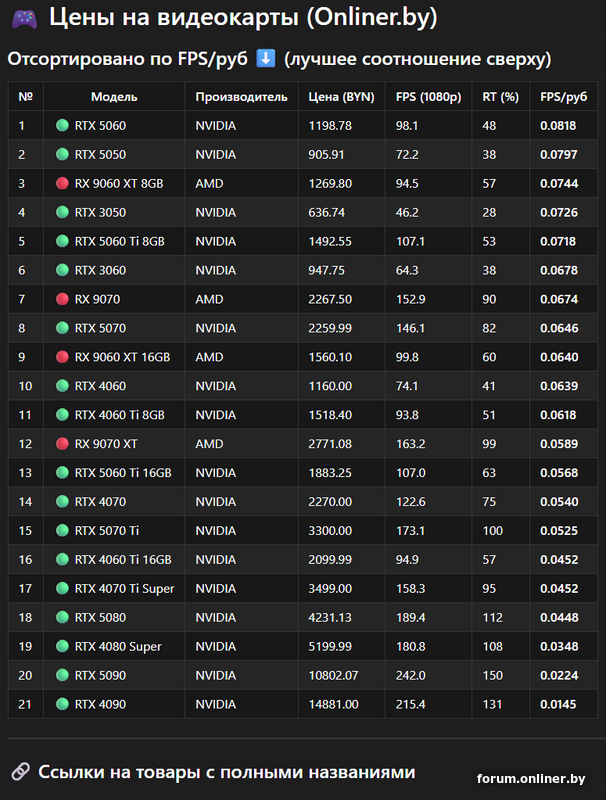Viewport: 606px width, 800px height.
Task: Click the FPS/руб column header
Action: tap(563, 97)
